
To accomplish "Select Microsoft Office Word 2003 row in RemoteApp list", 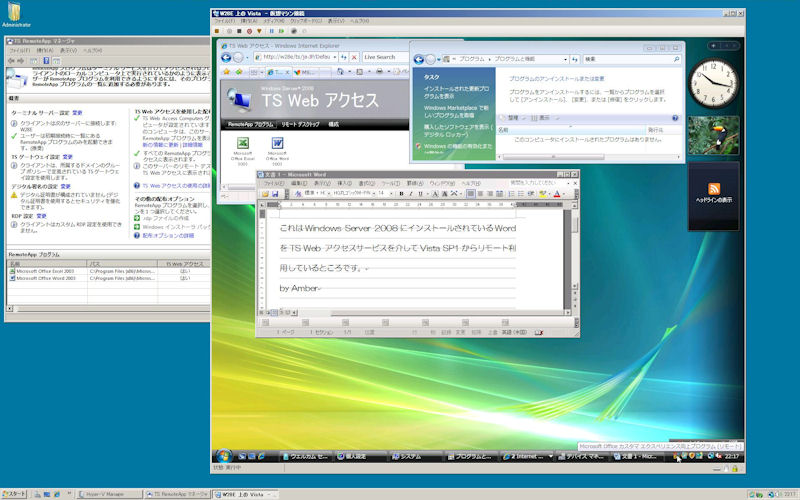I will pos(108,278).
